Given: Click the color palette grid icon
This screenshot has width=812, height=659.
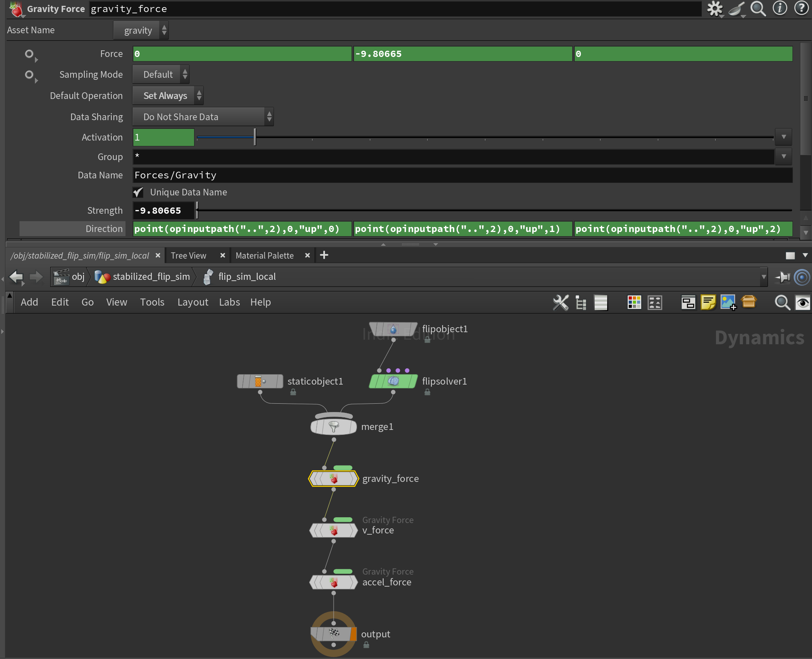Looking at the screenshot, I should coord(634,302).
